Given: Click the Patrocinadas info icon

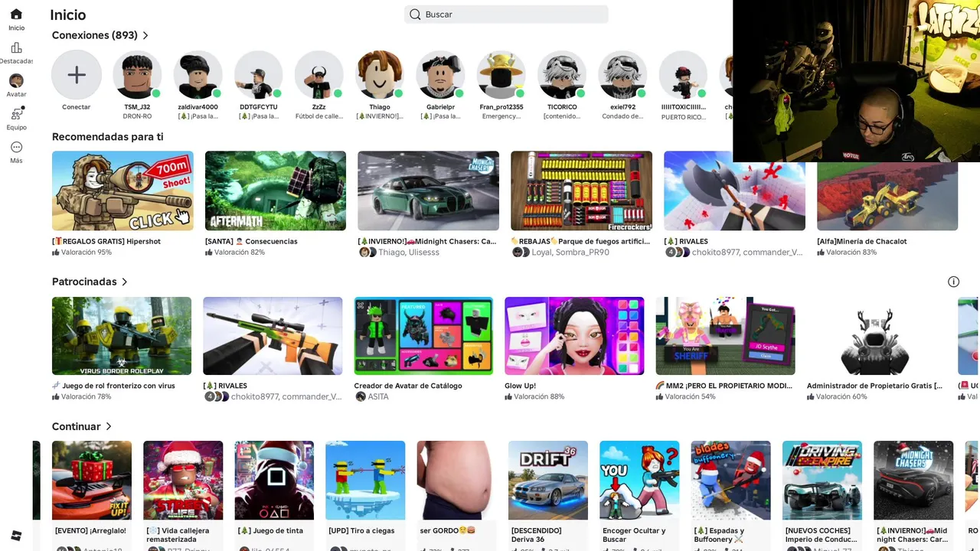Looking at the screenshot, I should [953, 282].
